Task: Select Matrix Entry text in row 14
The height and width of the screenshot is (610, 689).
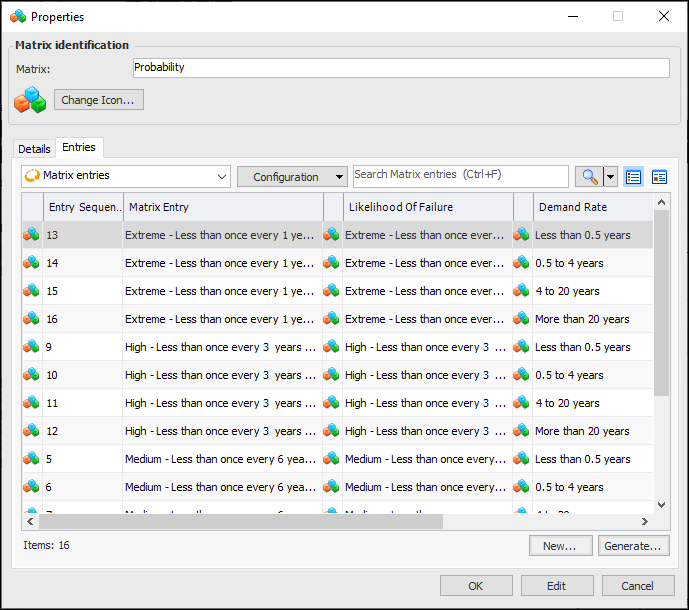Action: point(220,263)
